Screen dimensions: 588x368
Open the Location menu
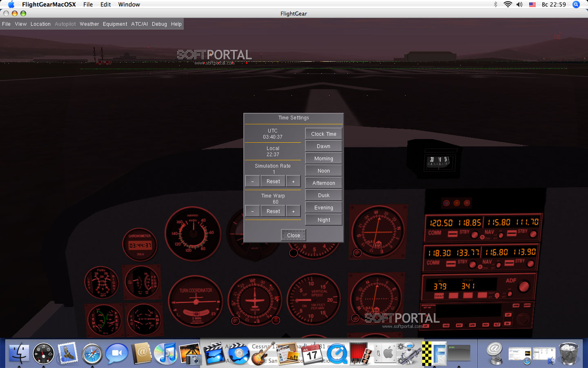tap(40, 24)
